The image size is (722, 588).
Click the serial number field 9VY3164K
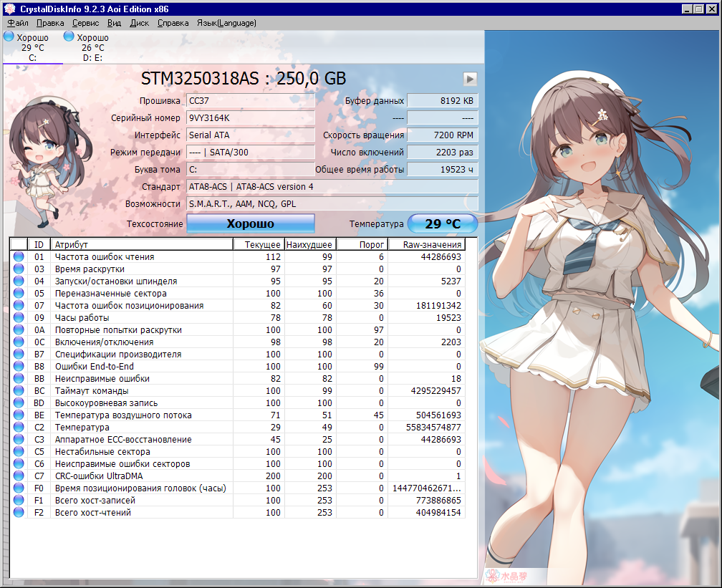[x=250, y=117]
